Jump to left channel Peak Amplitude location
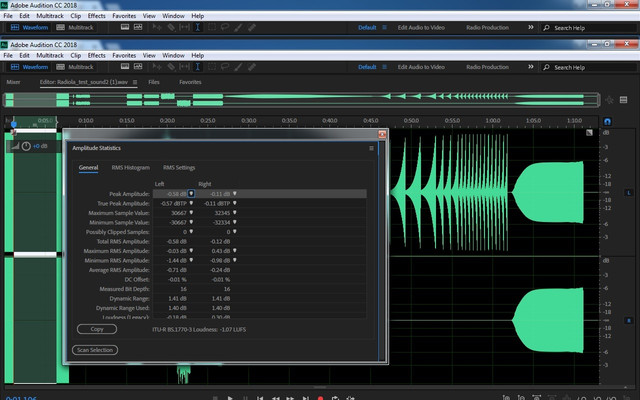640x400 pixels. [x=191, y=193]
